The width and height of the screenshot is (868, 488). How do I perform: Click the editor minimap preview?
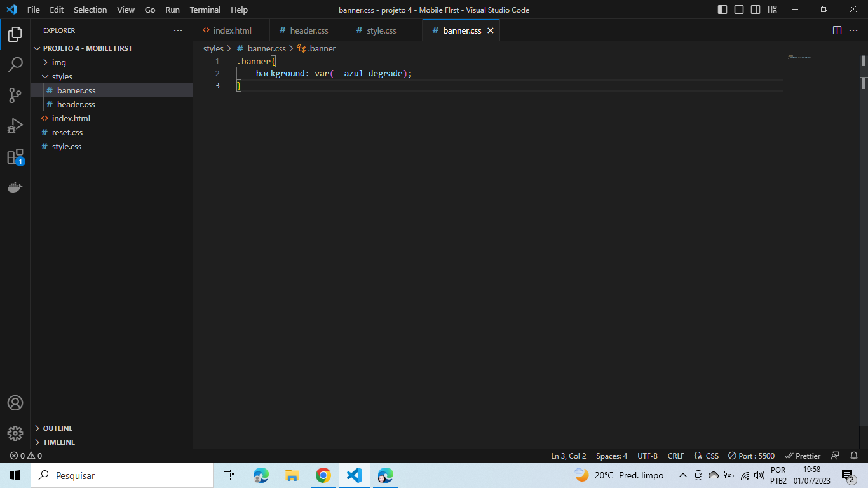[x=799, y=57]
